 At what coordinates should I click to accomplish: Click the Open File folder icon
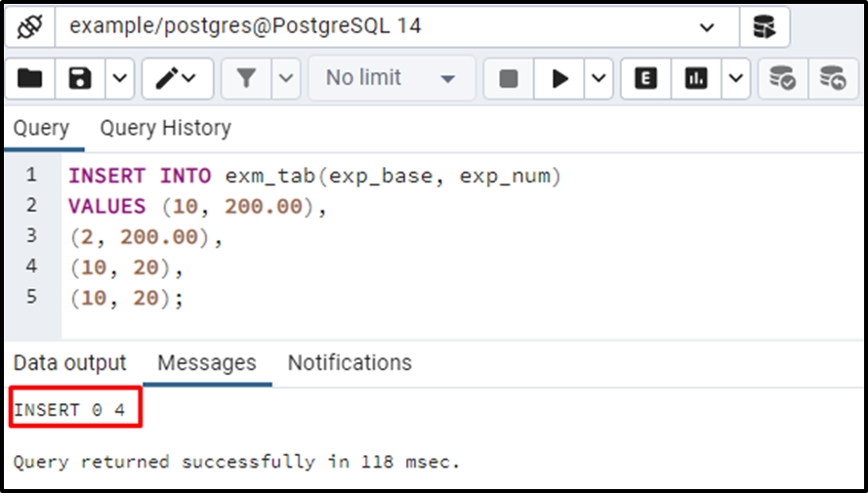pyautogui.click(x=30, y=78)
